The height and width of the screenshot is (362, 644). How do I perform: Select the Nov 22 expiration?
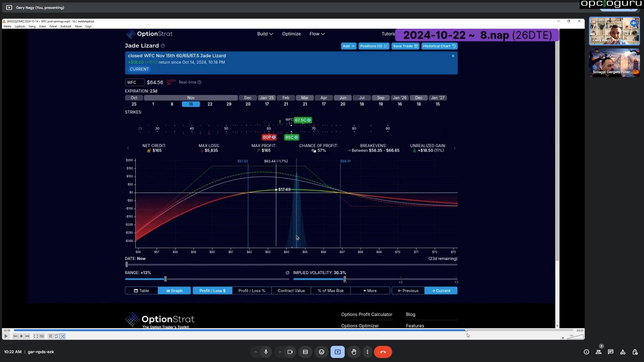(x=210, y=104)
